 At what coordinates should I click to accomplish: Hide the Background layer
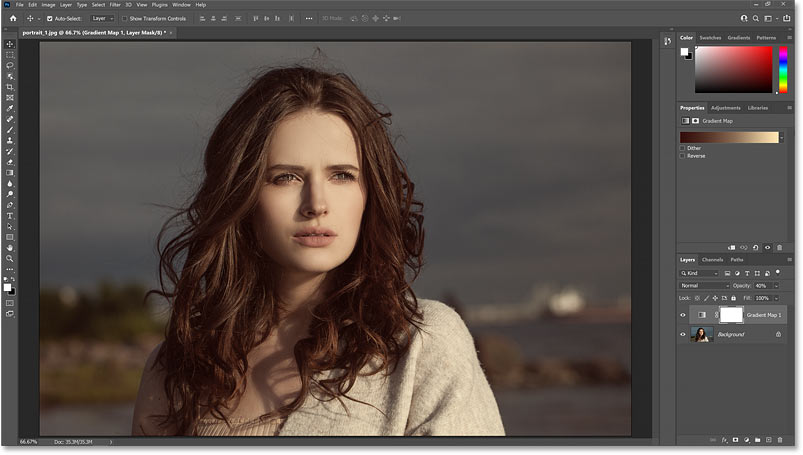pos(683,335)
